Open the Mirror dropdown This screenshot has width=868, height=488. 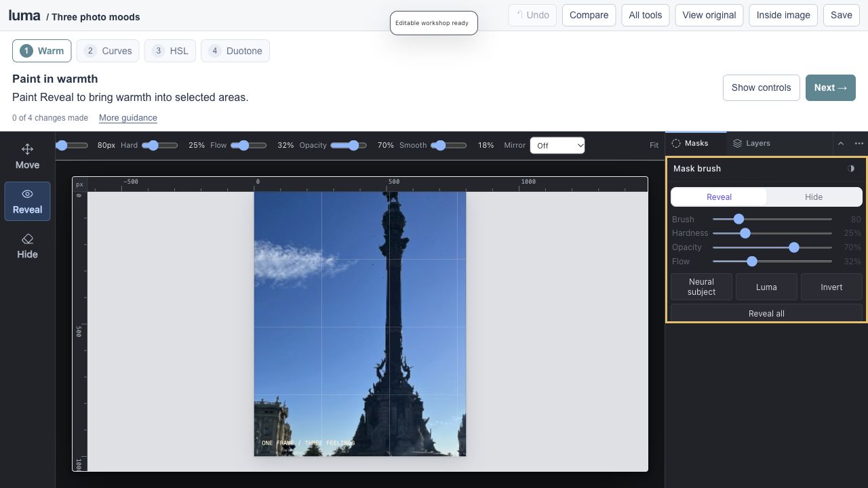pyautogui.click(x=557, y=146)
